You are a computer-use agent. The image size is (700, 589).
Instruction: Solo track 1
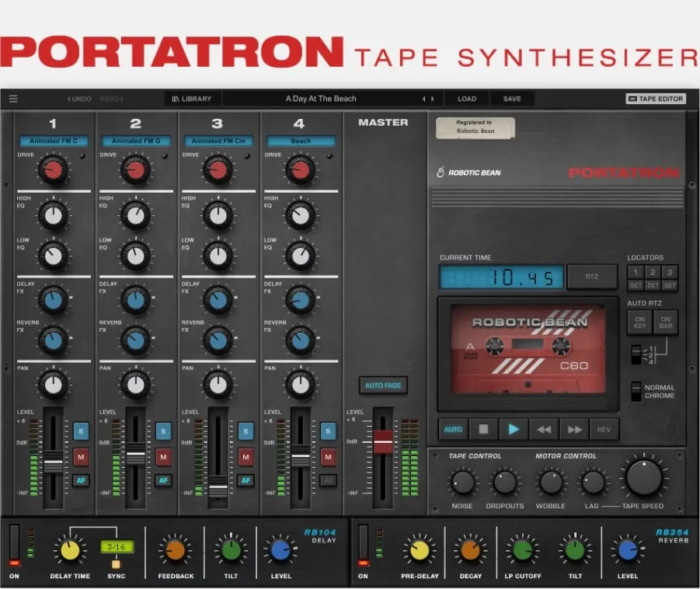point(81,431)
